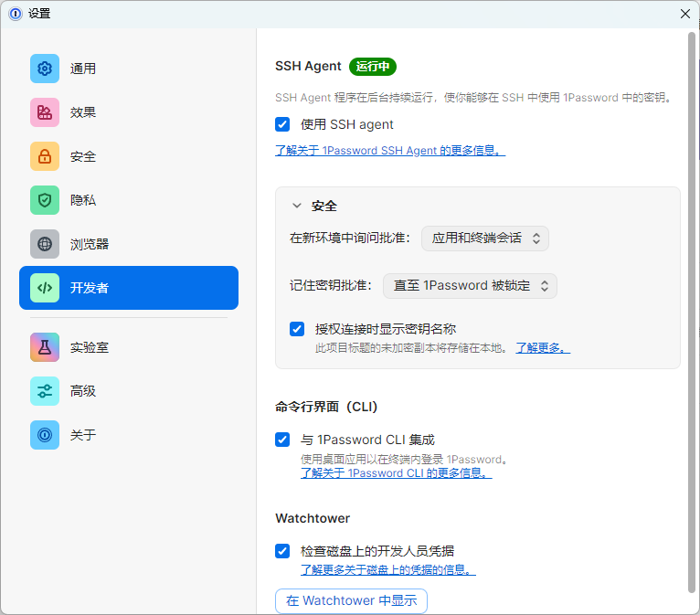This screenshot has height=615, width=700.
Task: Open the 1Password CLI 更多信息 link
Action: pyautogui.click(x=397, y=473)
